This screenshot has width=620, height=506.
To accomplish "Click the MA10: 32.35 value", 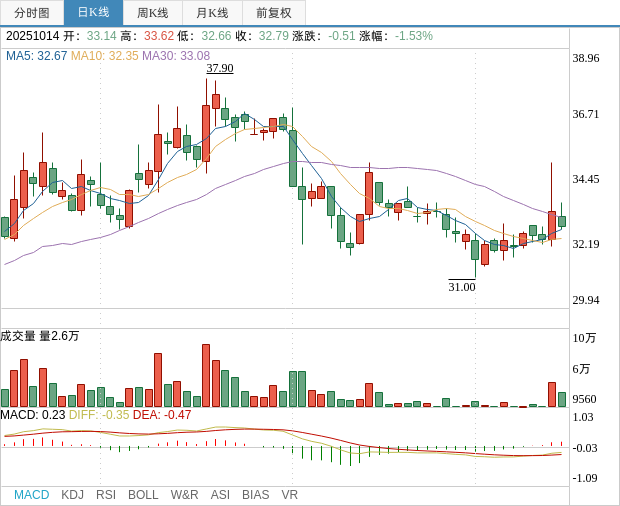I will click(x=104, y=56).
